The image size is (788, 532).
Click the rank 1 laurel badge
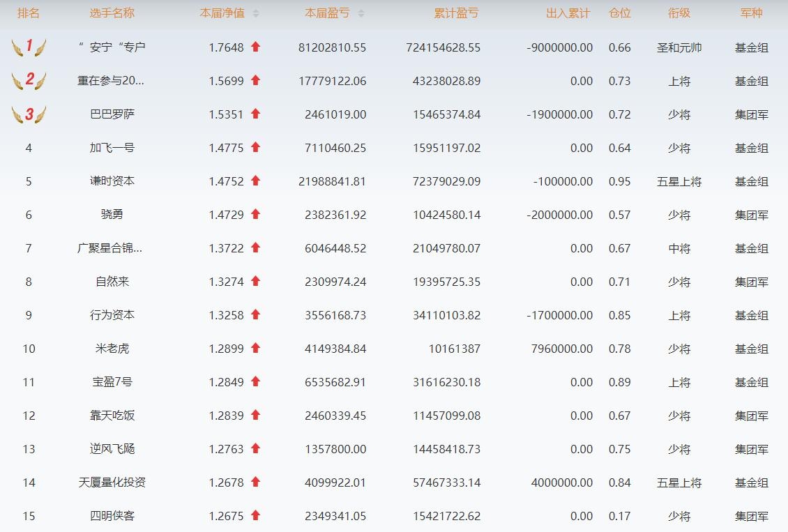click(x=29, y=47)
